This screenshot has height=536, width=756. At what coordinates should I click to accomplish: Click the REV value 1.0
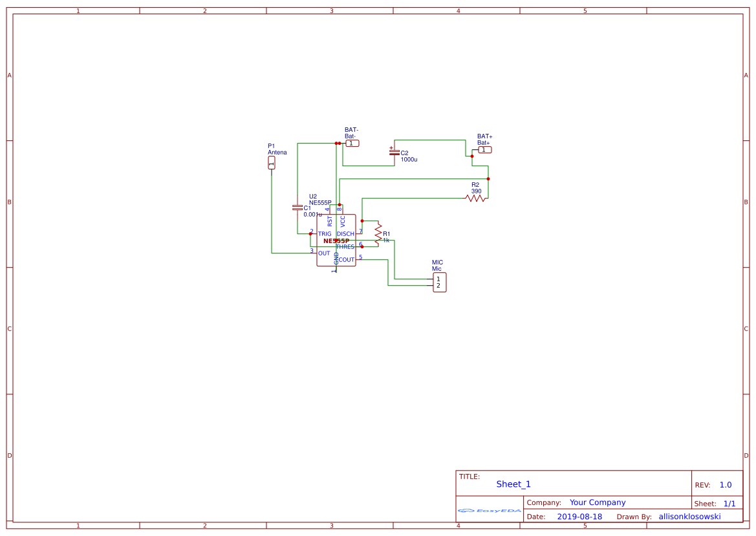726,484
